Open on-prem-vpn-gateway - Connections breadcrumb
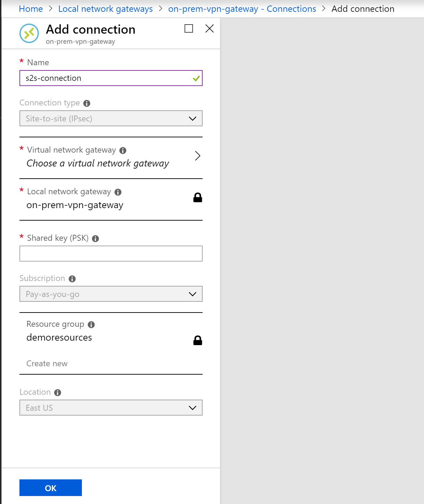This screenshot has width=424, height=504. (242, 9)
